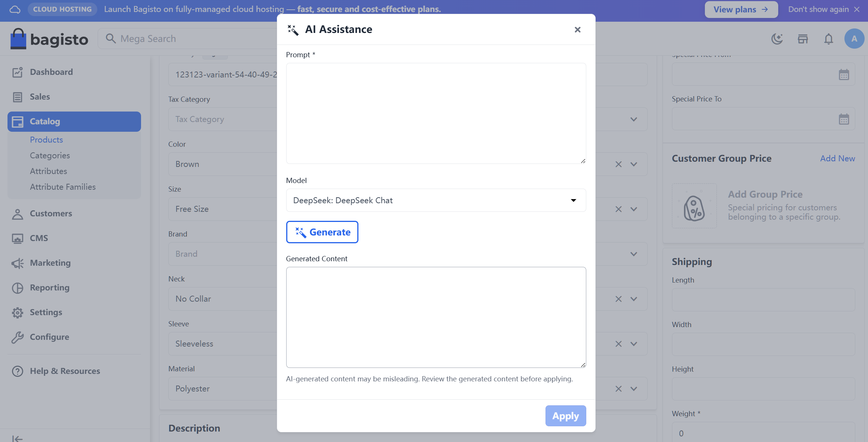The width and height of the screenshot is (868, 442).
Task: Click the View plans button
Action: click(741, 9)
